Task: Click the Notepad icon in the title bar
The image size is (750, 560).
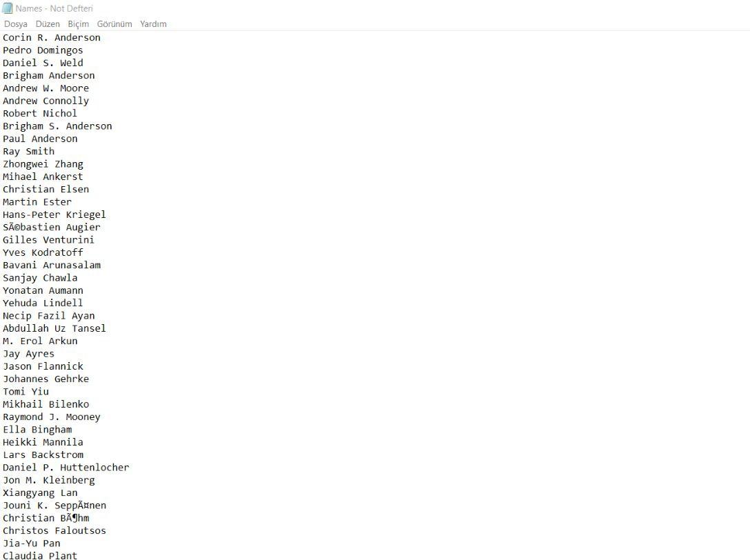Action: tap(7, 8)
